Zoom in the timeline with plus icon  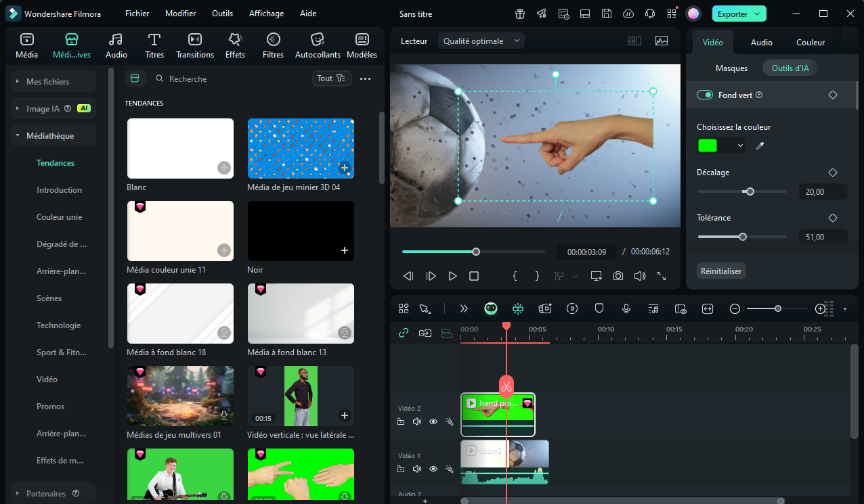click(x=820, y=308)
